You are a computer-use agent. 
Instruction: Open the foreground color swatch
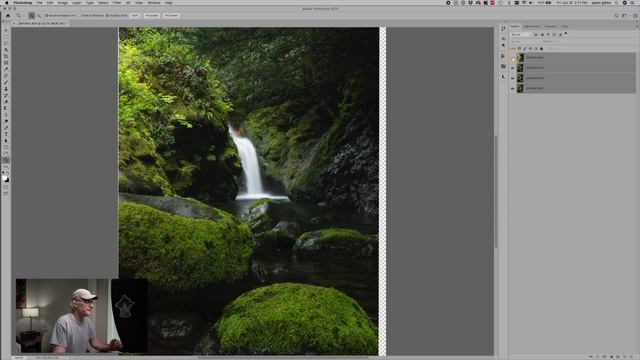point(4,178)
